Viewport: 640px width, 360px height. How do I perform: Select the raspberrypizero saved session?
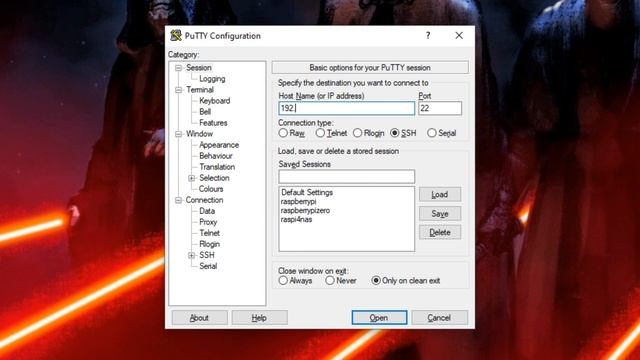click(x=305, y=211)
